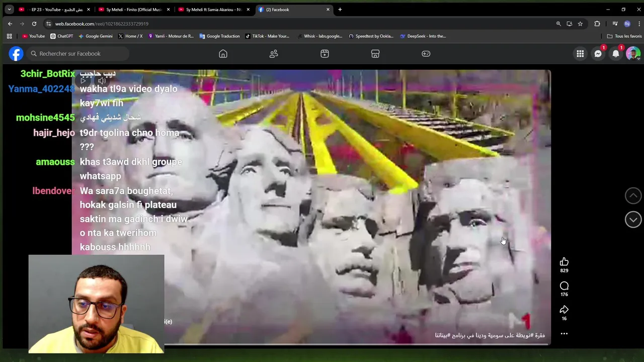The height and width of the screenshot is (362, 644).
Task: Click chat username hajir_hejo
Action: coord(54,133)
